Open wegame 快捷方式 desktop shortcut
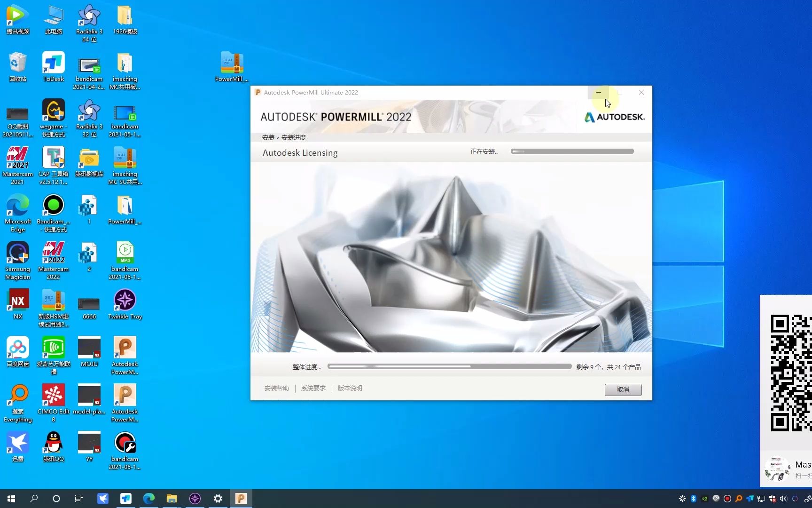Image resolution: width=812 pixels, height=508 pixels. pyautogui.click(x=53, y=119)
